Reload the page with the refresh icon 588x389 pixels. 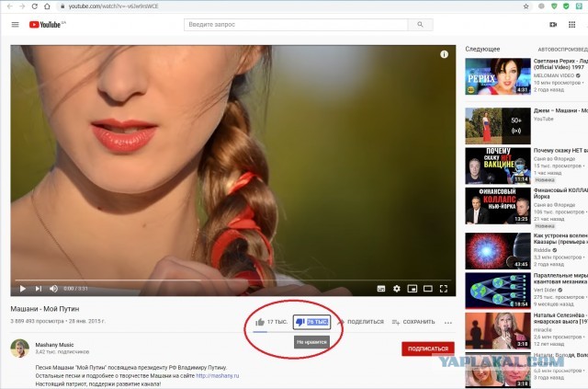(35, 6)
